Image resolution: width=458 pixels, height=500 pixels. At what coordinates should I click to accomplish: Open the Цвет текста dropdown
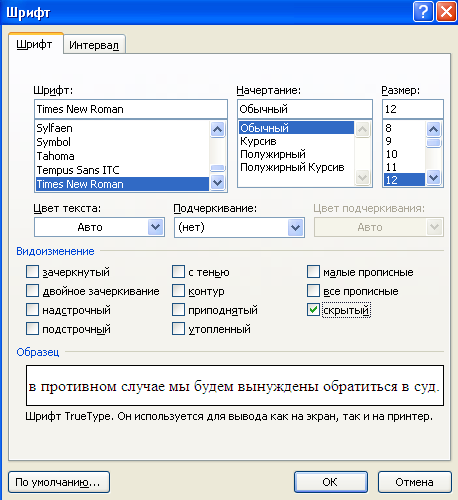[x=99, y=227]
